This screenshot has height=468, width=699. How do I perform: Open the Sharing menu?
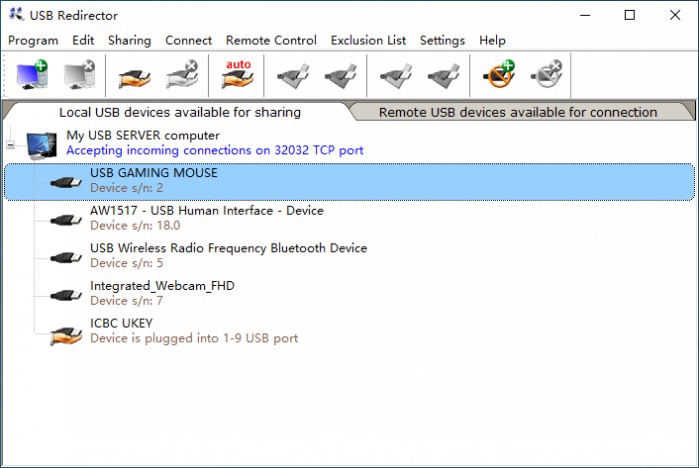coord(129,41)
